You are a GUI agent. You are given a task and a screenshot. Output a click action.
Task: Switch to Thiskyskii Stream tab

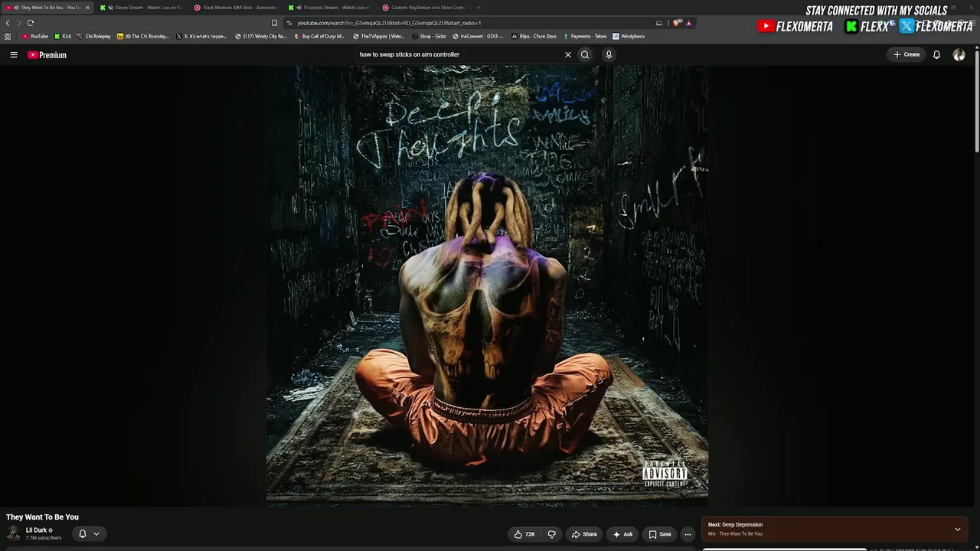point(330,8)
